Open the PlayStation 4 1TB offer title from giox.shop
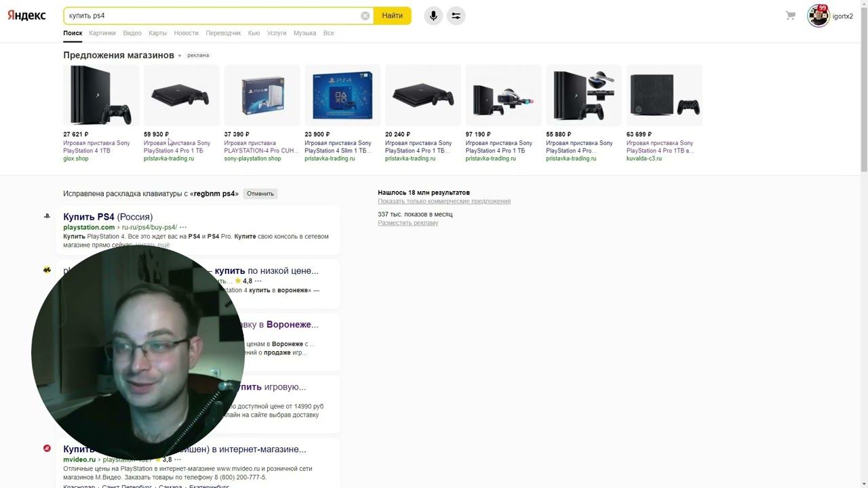The height and width of the screenshot is (488, 868). coord(96,147)
